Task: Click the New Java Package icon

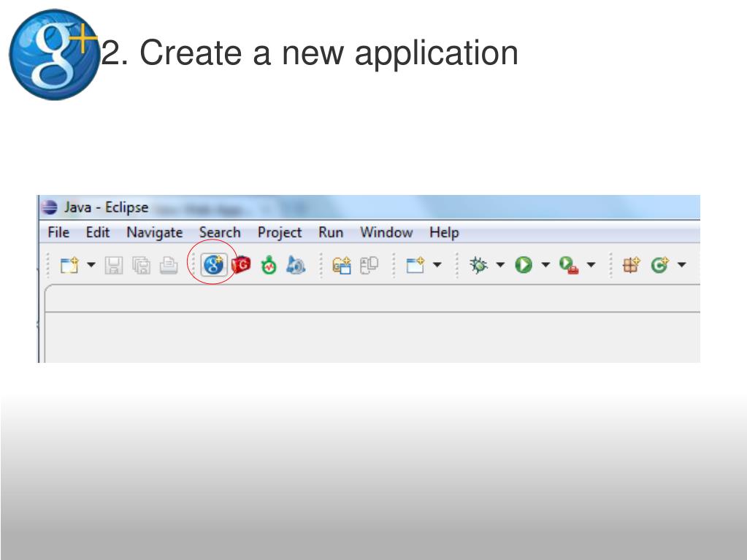Action: 632,265
